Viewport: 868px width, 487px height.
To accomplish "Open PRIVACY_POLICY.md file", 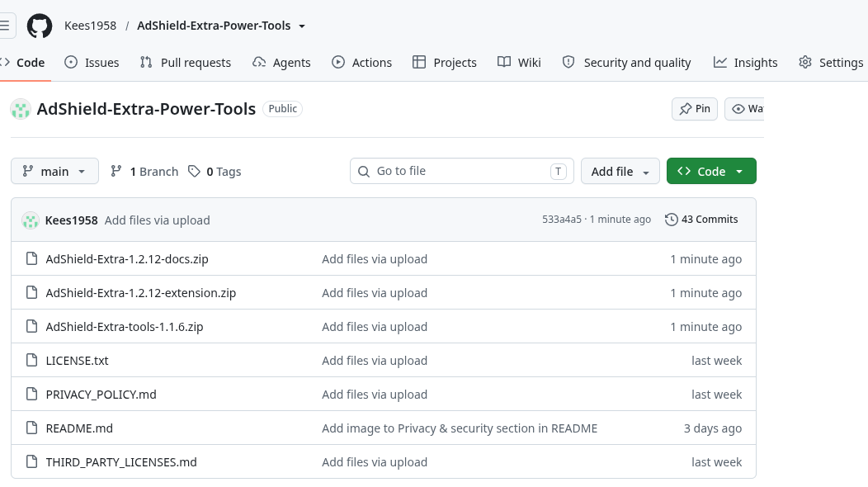I will click(101, 395).
